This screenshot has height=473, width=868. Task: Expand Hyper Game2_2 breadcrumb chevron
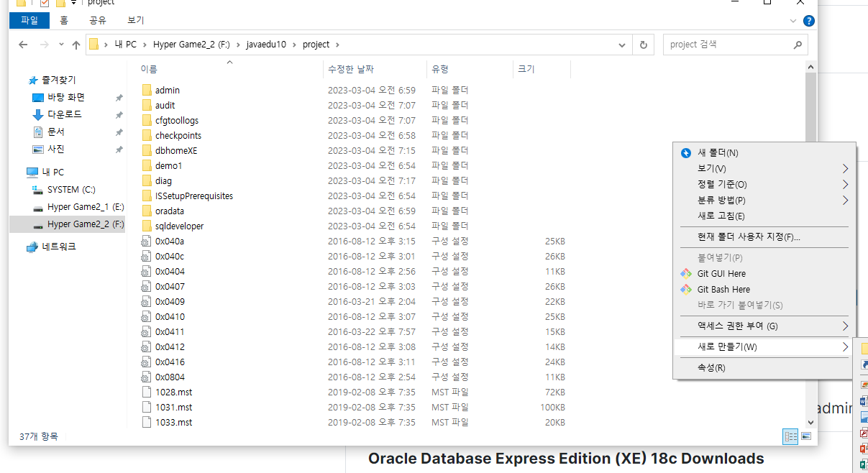click(x=237, y=45)
